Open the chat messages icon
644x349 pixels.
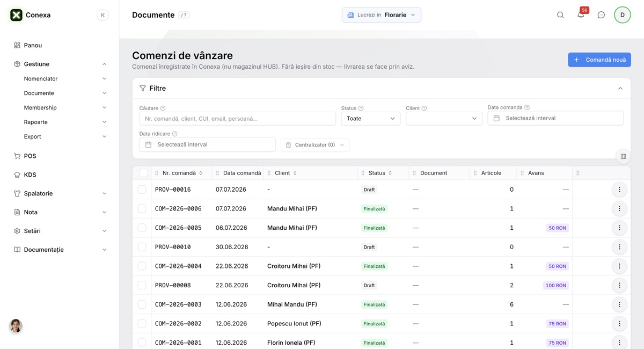(601, 15)
